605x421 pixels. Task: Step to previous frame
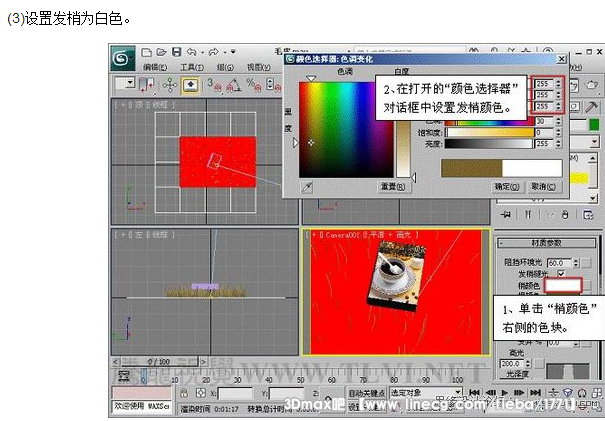click(x=490, y=392)
